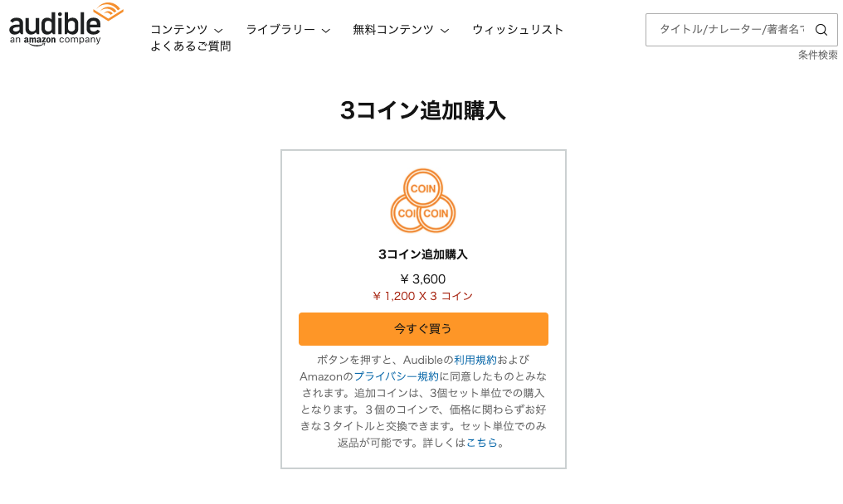Viewport: 843px width, 504px height.
Task: Open the プライバシー規約 link
Action: click(x=397, y=376)
